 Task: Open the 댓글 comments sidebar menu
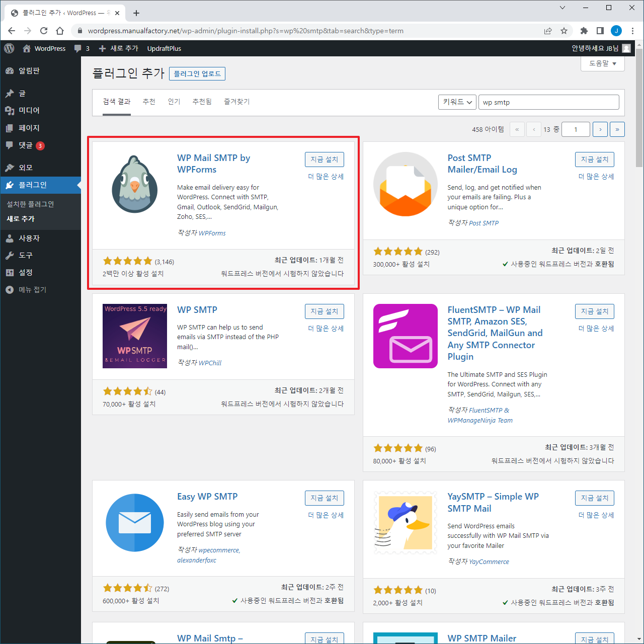tap(40, 145)
